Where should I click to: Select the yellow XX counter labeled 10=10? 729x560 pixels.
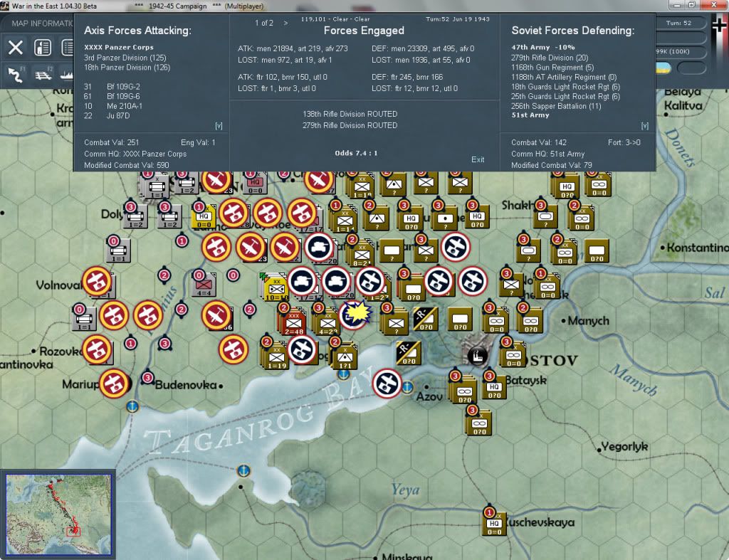click(276, 287)
